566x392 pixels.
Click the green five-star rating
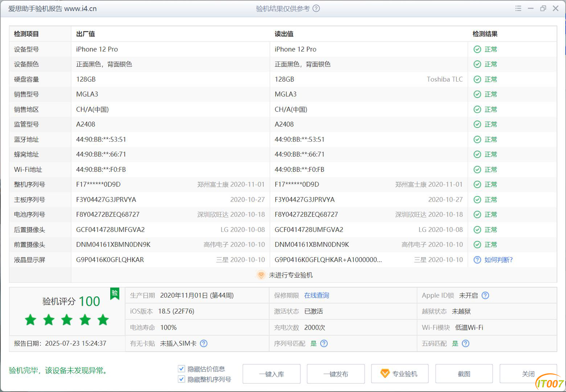tap(67, 320)
